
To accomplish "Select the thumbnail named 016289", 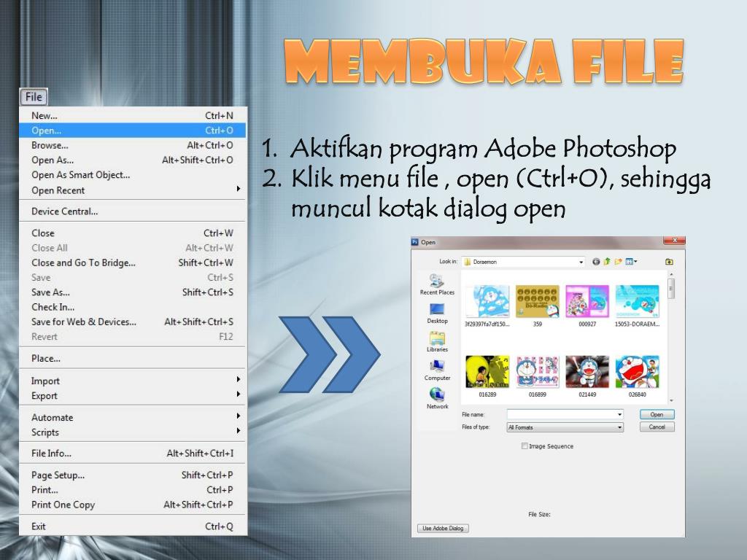I will (487, 376).
